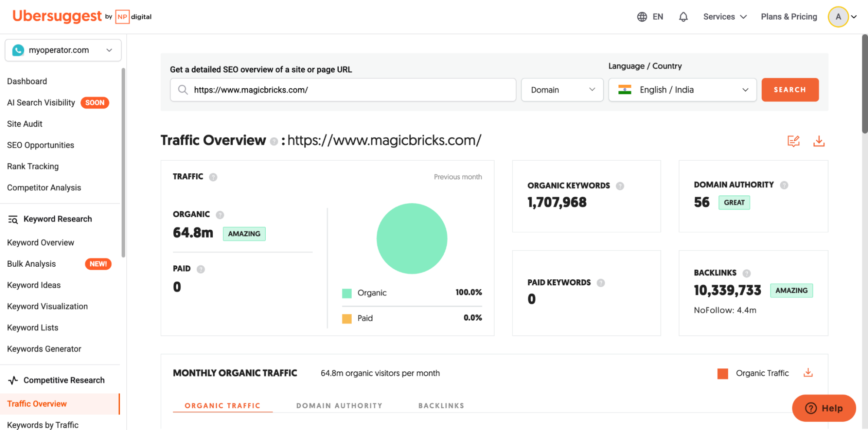Image resolution: width=868 pixels, height=430 pixels.
Task: Click the Keyword Research section icon in sidebar
Action: 13,219
